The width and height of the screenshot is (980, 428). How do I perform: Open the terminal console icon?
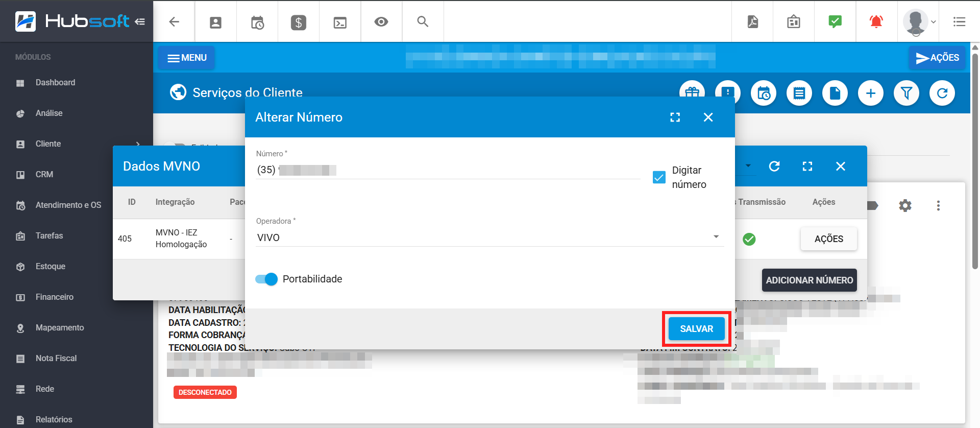[x=340, y=22]
